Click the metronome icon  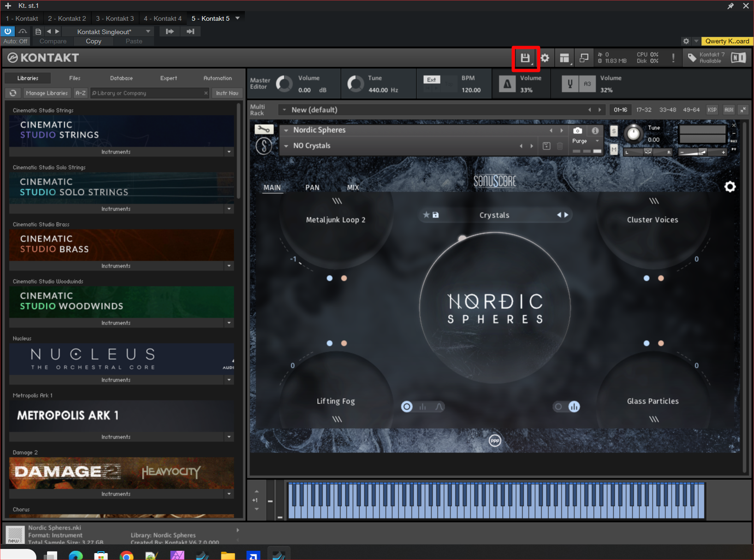pos(507,84)
